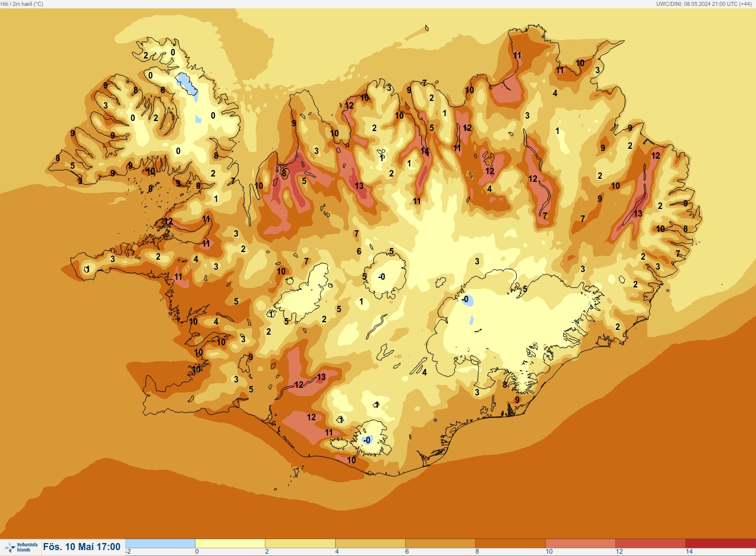This screenshot has width=756, height=556.
Task: Select the legend swatch for 6 to 8 degrees
Action: coord(440,543)
